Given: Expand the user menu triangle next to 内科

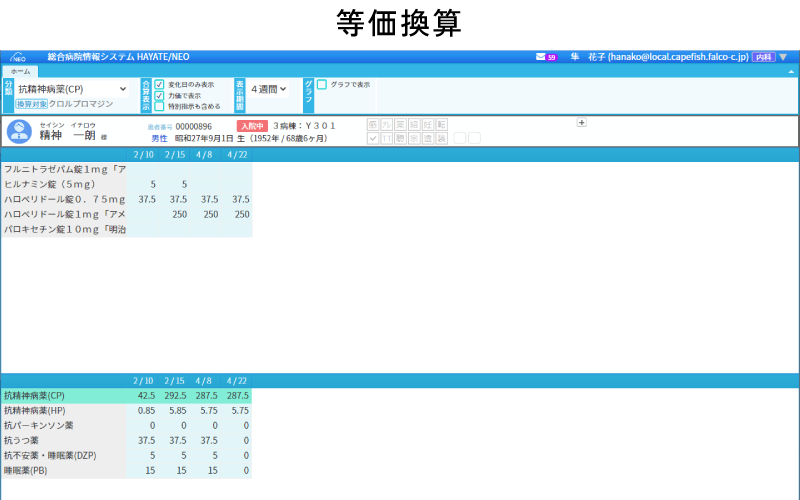Looking at the screenshot, I should point(783,57).
